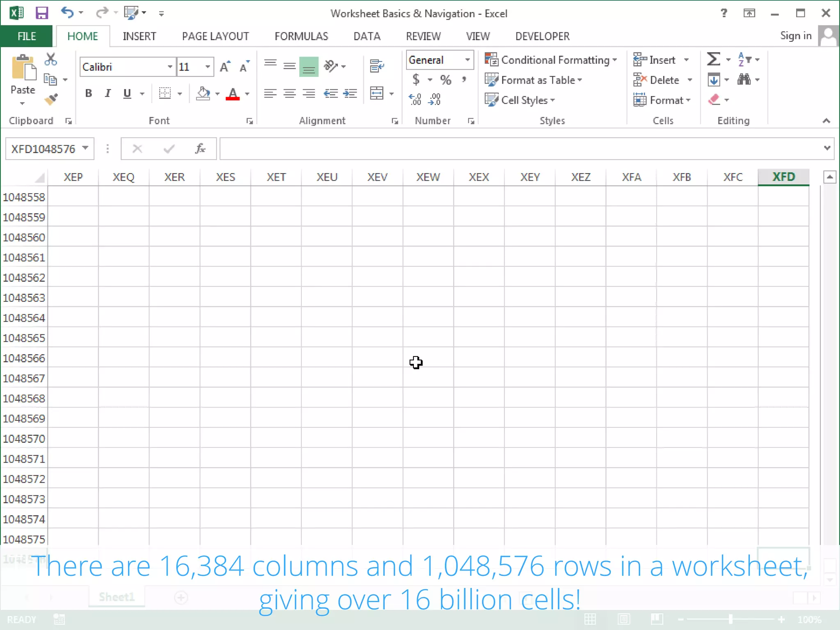The height and width of the screenshot is (630, 840).
Task: Increase font size with the larger A icon
Action: 225,67
